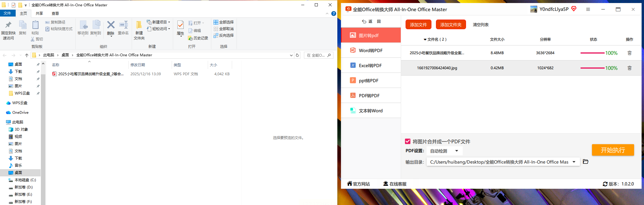The width and height of the screenshot is (644, 205).
Task: Open 本地磁盘 (C:) in navigation pane
Action: tap(25, 180)
